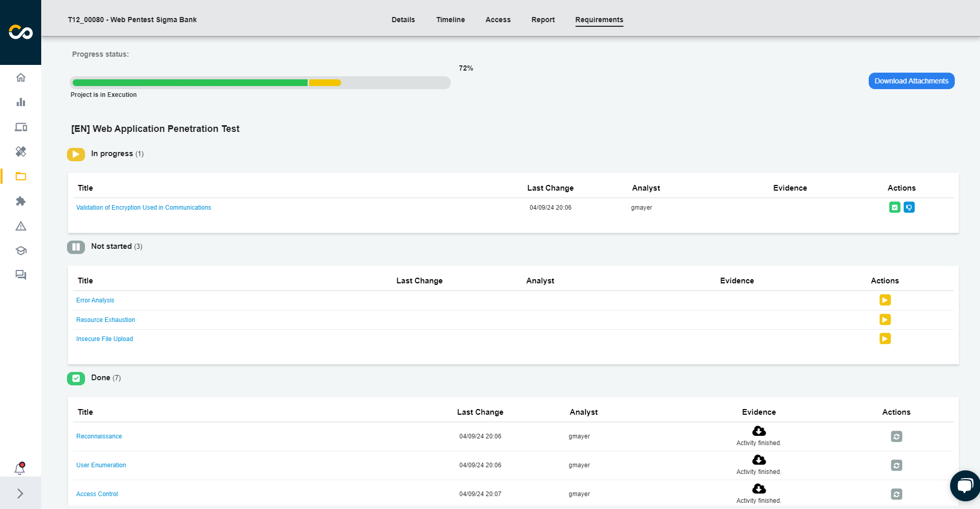
Task: Mark Validation of Encryption as done with green check
Action: tap(895, 208)
